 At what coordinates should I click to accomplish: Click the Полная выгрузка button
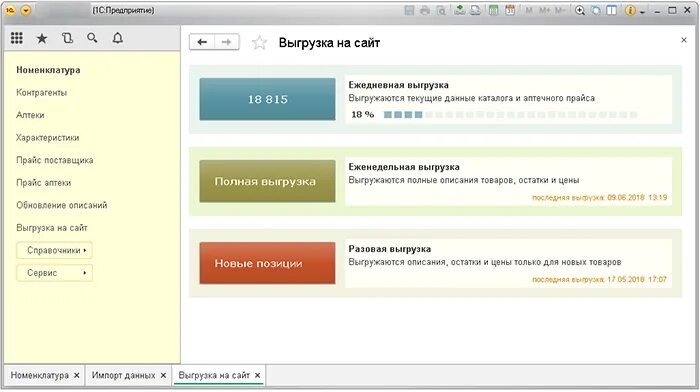point(267,181)
